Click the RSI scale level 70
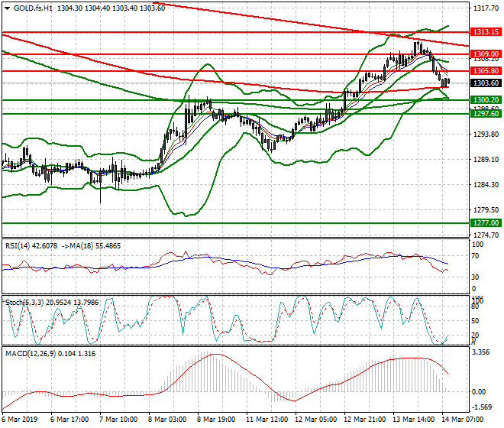The width and height of the screenshot is (504, 428). pyautogui.click(x=476, y=256)
